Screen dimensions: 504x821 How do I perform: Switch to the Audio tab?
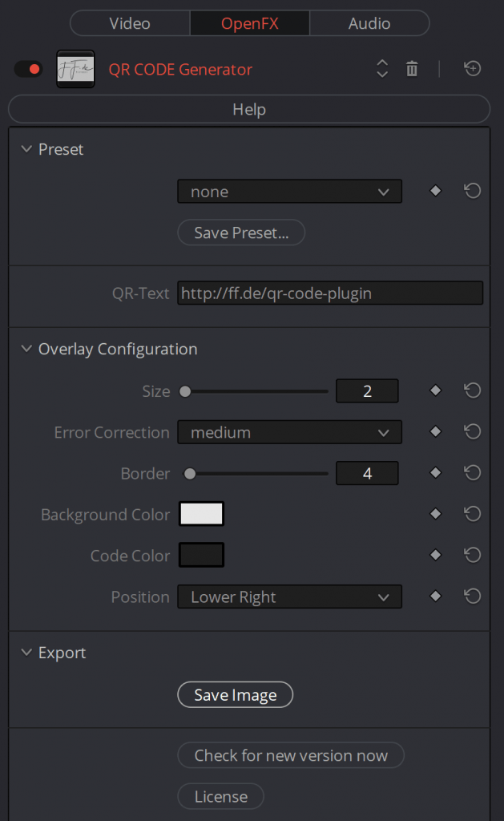click(x=369, y=22)
